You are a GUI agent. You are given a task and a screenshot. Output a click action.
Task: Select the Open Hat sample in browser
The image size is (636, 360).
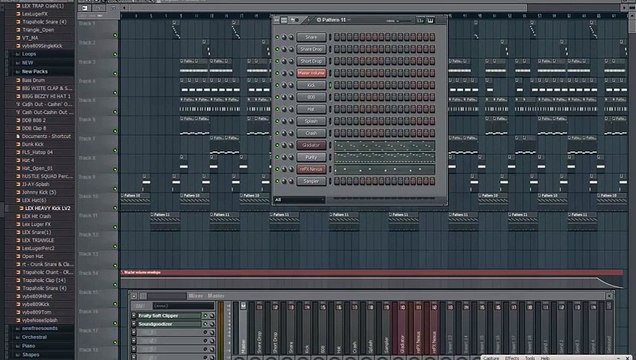pos(32,256)
